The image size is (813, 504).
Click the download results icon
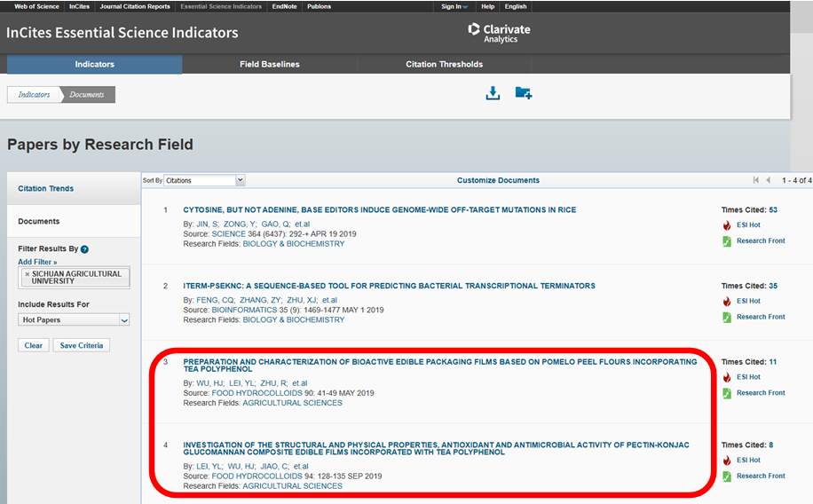(493, 93)
